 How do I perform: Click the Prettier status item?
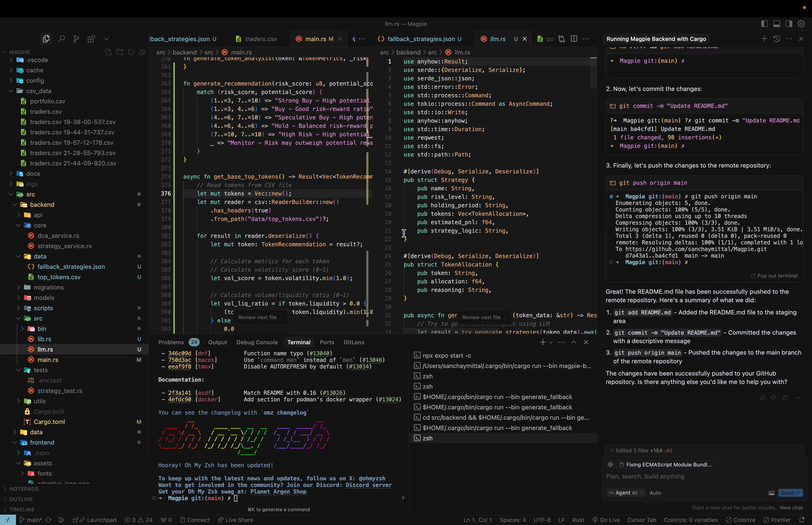coord(777,520)
